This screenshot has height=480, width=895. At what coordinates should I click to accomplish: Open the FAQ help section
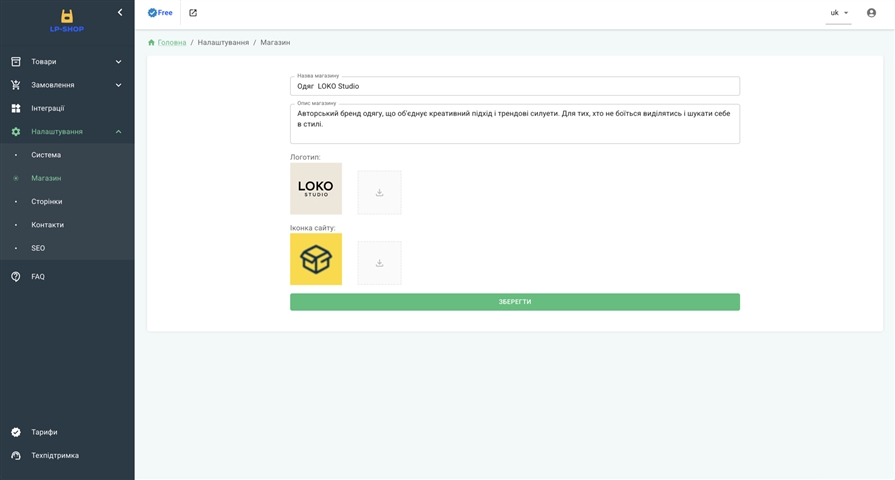[38, 277]
